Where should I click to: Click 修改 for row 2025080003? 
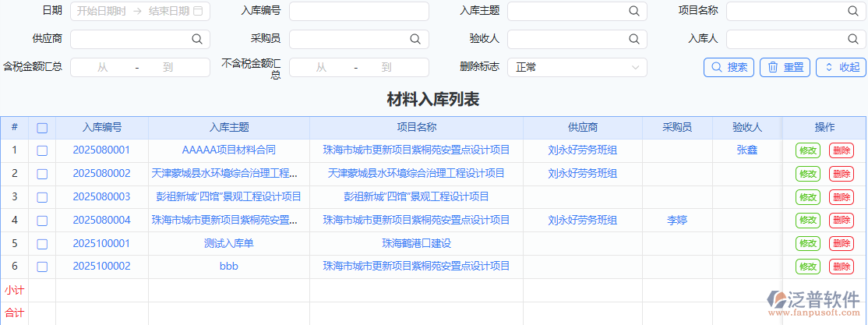808,197
